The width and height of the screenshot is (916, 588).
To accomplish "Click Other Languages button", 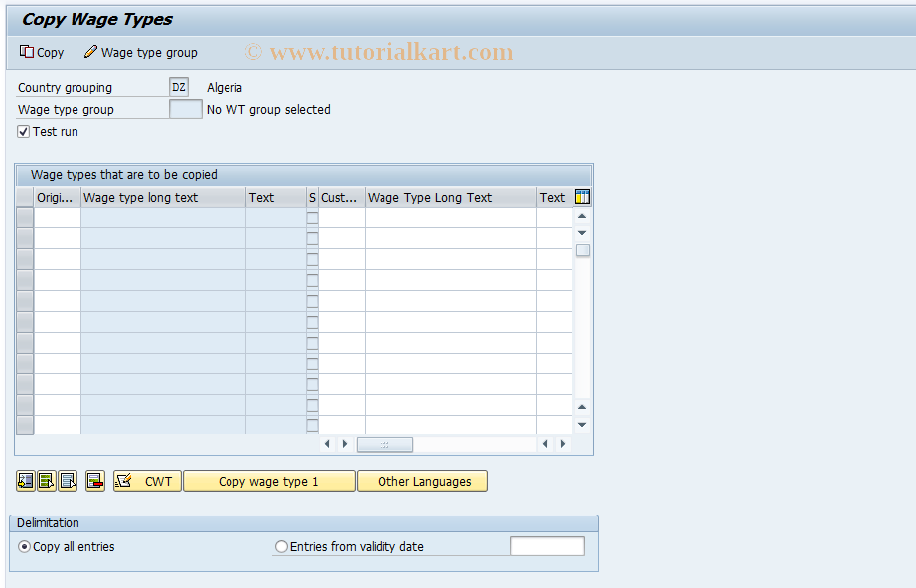I will 422,481.
